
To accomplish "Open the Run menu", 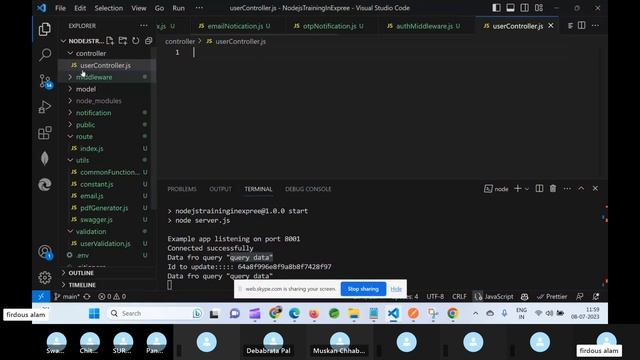I will coord(178,8).
